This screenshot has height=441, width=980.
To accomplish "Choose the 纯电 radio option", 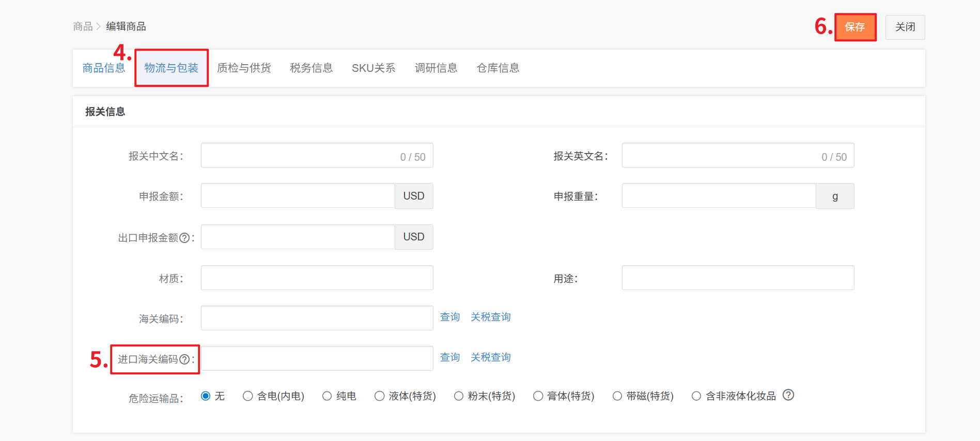I will pyautogui.click(x=327, y=396).
